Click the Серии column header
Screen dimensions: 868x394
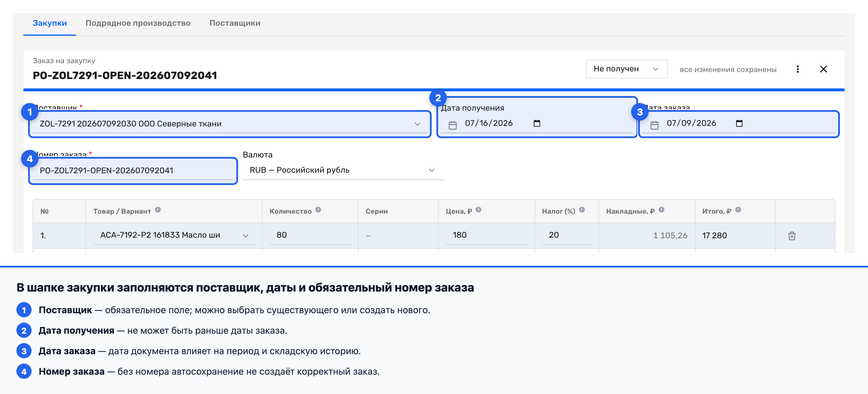[x=376, y=211]
